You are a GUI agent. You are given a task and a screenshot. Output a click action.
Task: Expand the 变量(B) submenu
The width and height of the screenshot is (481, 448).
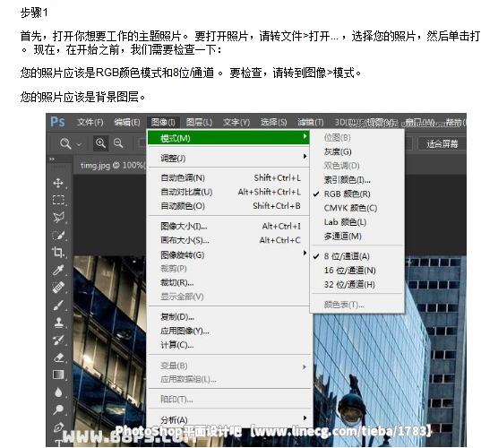(x=228, y=366)
